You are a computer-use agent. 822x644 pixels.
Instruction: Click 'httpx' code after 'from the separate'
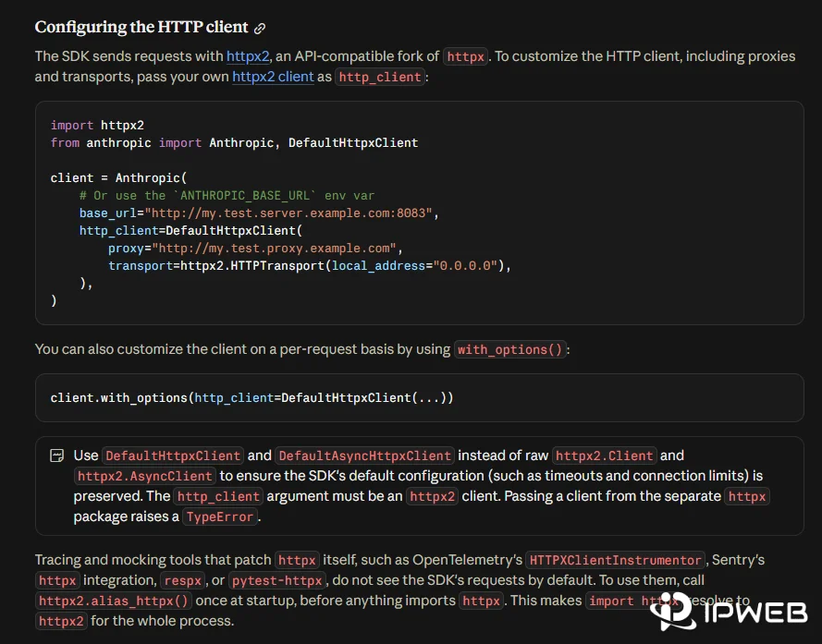click(x=746, y=497)
